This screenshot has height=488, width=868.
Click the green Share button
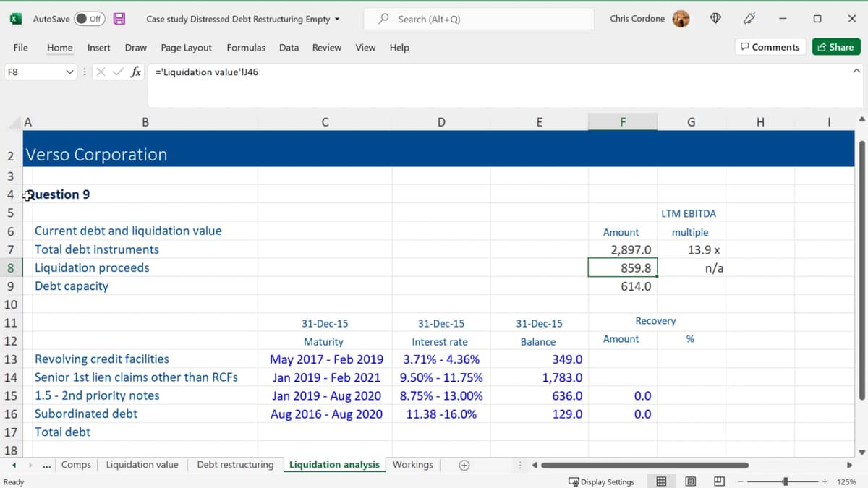click(x=835, y=47)
